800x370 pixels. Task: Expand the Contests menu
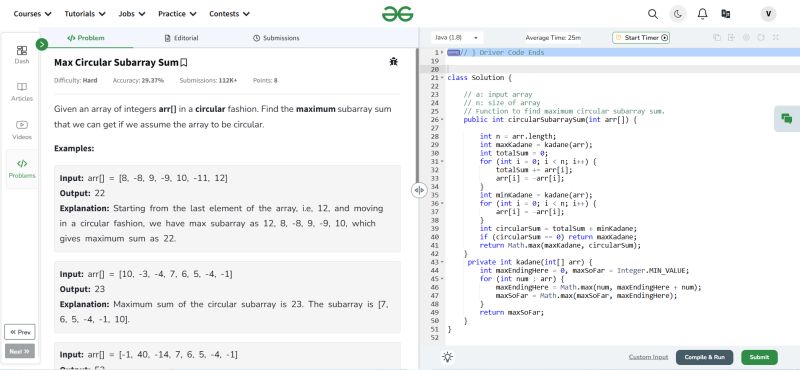tap(229, 14)
